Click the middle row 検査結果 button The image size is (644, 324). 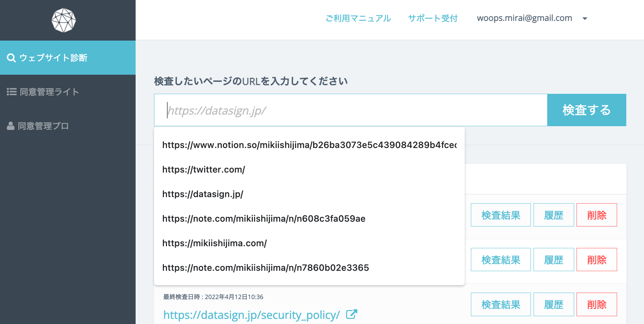point(501,260)
